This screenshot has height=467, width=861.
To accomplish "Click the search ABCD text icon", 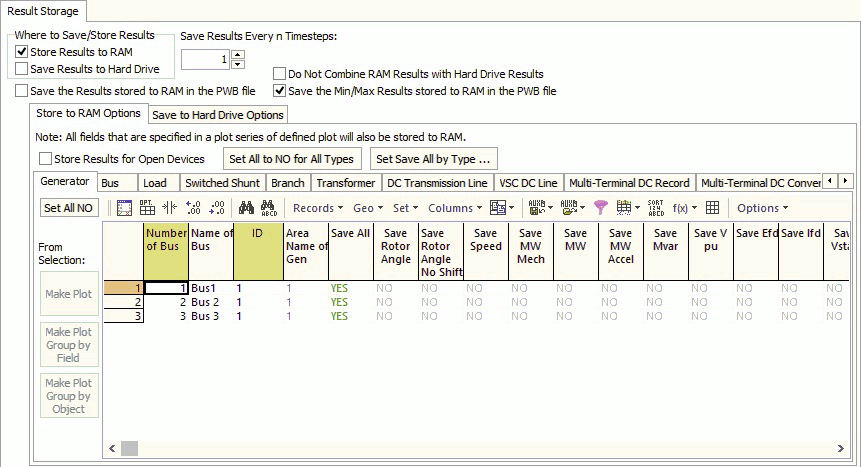I will point(268,208).
